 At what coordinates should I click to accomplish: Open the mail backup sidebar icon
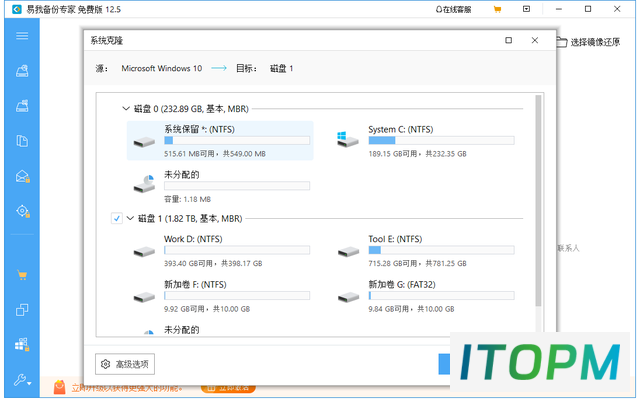click(x=22, y=176)
